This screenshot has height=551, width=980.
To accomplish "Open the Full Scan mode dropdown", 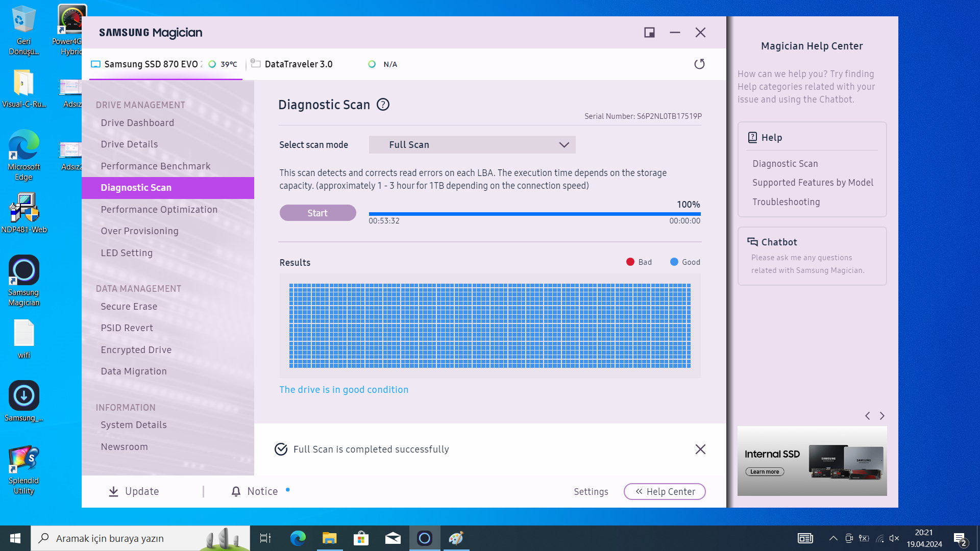I will pyautogui.click(x=472, y=145).
